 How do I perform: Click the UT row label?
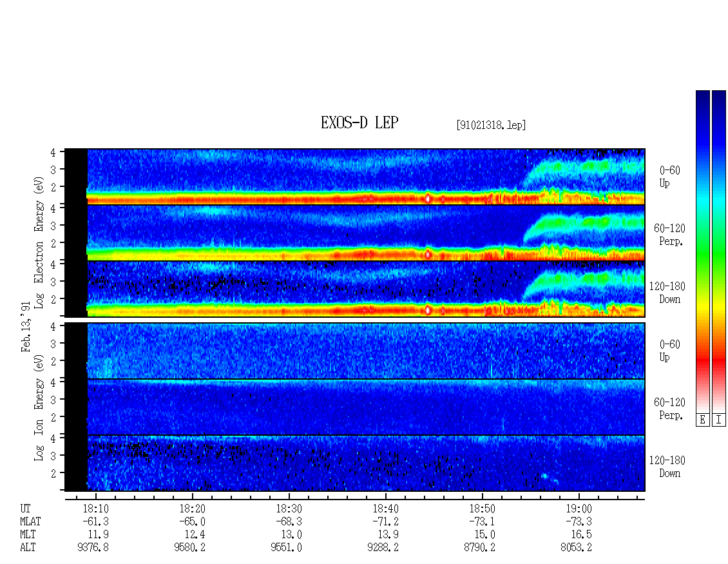click(25, 509)
